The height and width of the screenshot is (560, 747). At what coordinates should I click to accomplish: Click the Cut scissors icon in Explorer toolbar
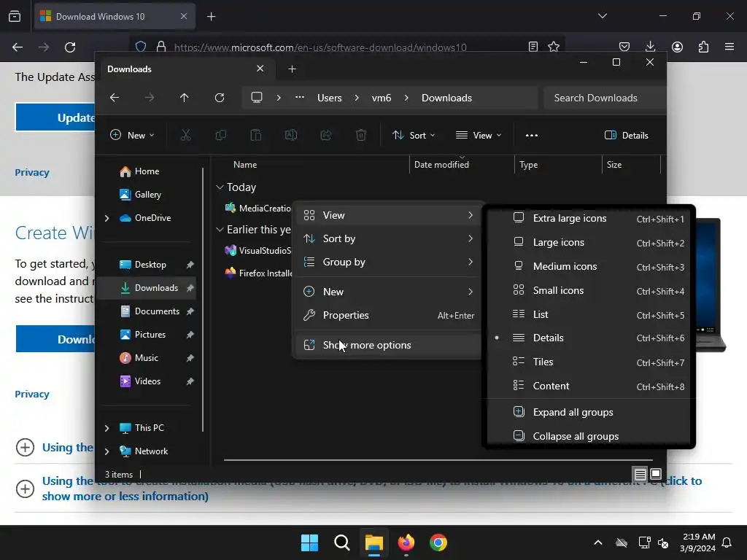186,135
